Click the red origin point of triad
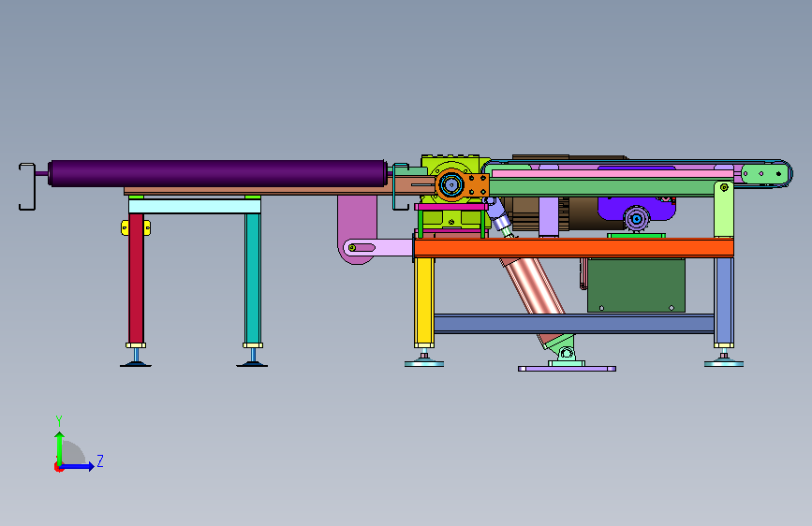 click(58, 467)
